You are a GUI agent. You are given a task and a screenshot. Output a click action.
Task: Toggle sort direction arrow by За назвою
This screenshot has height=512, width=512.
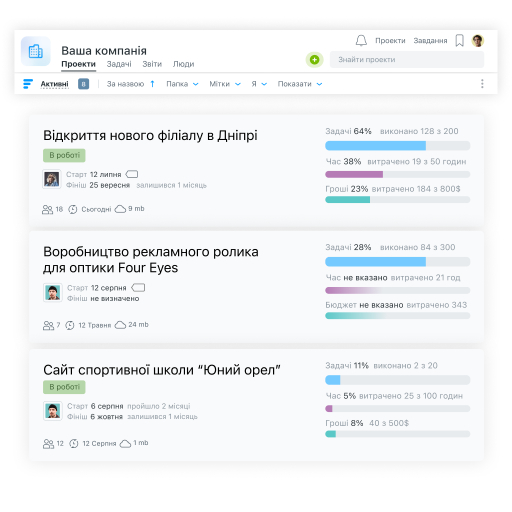click(x=152, y=84)
